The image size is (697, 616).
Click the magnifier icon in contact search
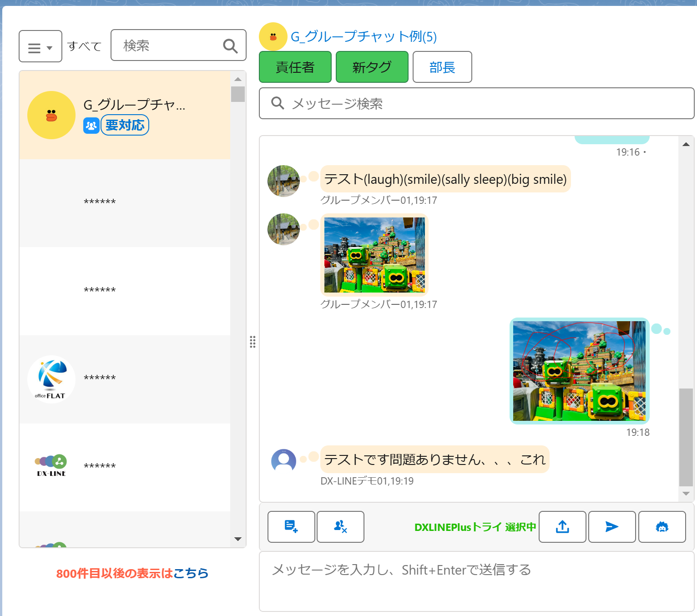(x=230, y=46)
